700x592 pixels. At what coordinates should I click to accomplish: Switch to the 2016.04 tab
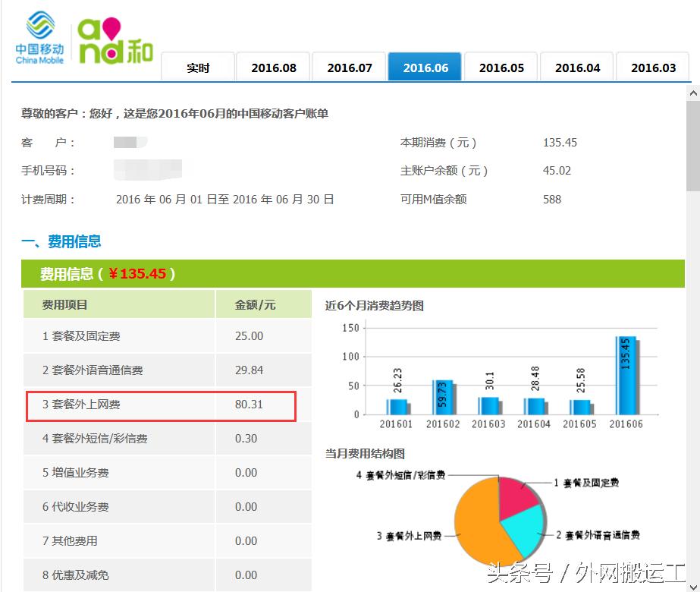click(x=576, y=67)
